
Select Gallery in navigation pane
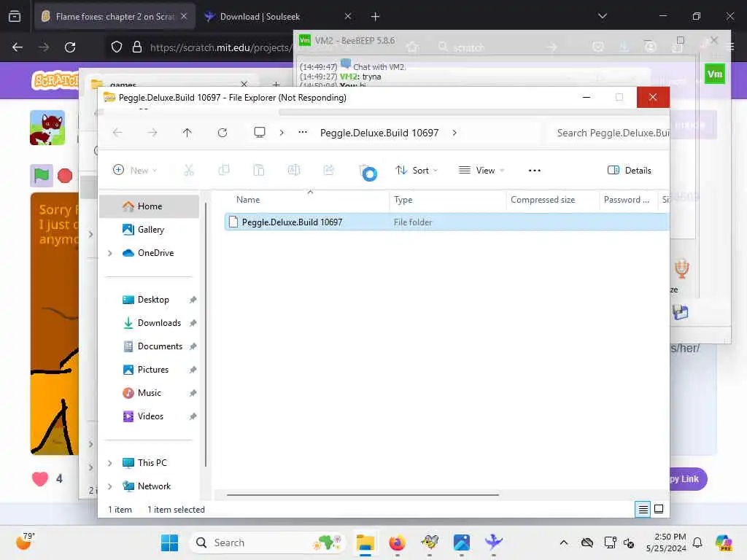click(149, 230)
